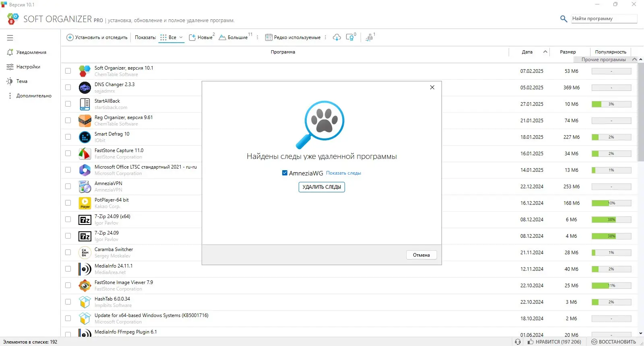This screenshot has width=644, height=346.
Task: Click the 'УДАЛИТЬ СЛЕДЫ' button
Action: coord(322,187)
